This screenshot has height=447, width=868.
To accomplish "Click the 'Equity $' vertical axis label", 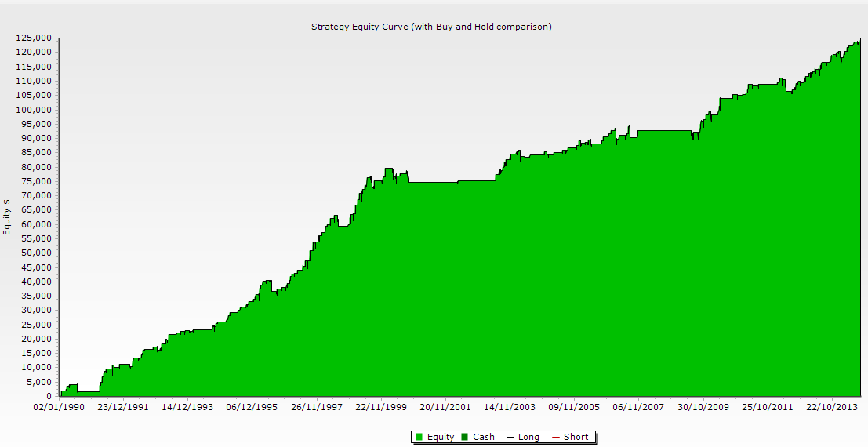I will [7, 217].
